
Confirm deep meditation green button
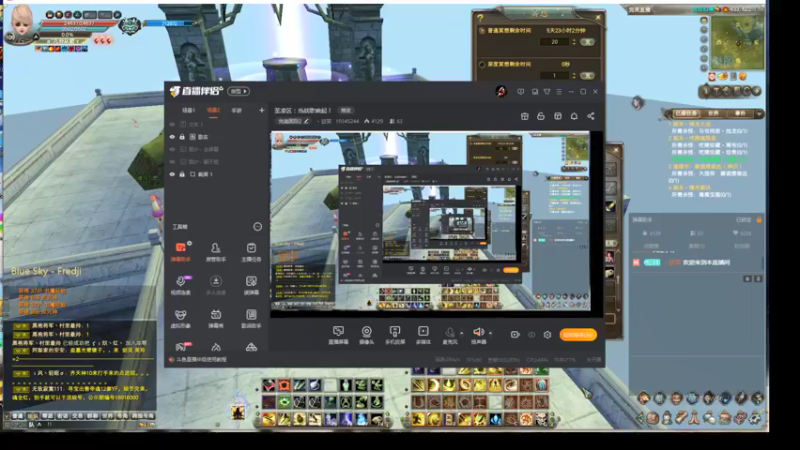click(x=587, y=76)
